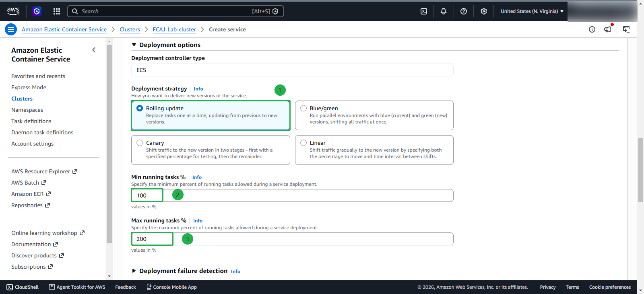Click the page's main vertical scrollbar thumb
Viewport: 644px width, 294px height.
(x=640, y=170)
